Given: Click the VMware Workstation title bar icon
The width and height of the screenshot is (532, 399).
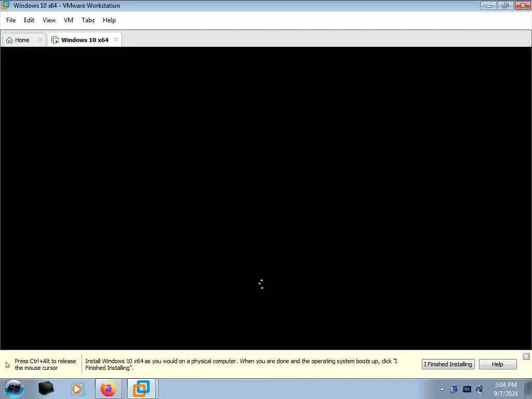Looking at the screenshot, I should pyautogui.click(x=5, y=5).
